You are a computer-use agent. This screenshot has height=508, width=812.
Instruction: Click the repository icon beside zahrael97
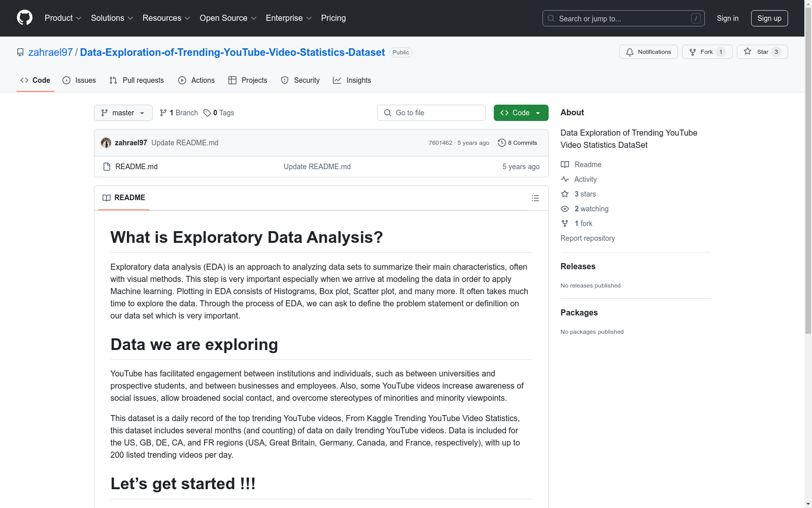coord(20,52)
